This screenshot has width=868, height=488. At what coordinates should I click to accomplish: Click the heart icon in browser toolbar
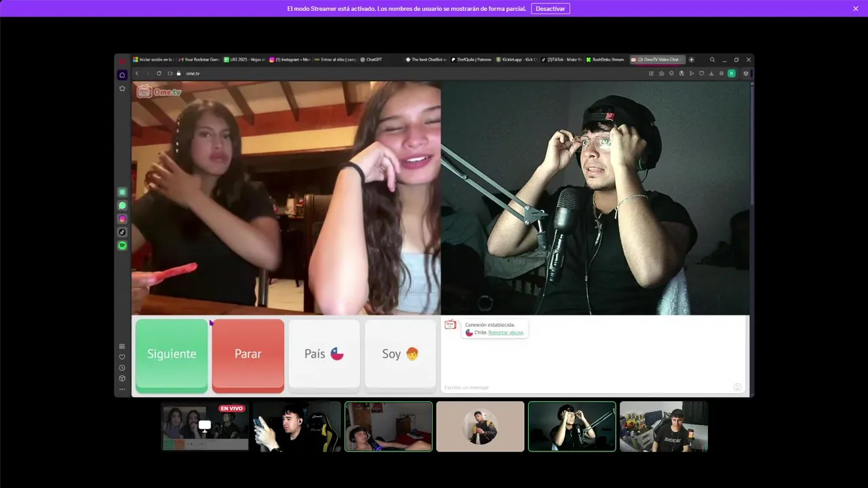click(x=701, y=73)
